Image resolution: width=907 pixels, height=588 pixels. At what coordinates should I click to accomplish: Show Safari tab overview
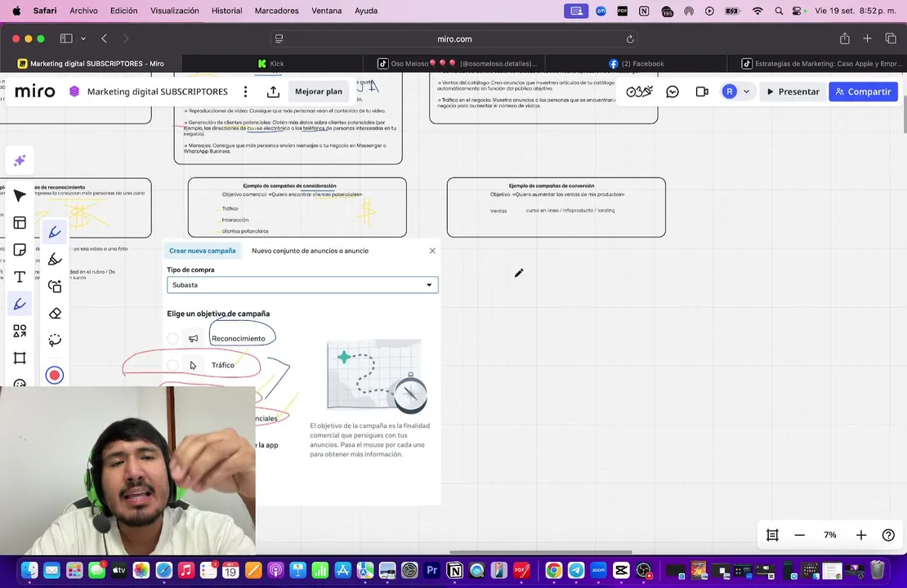click(x=890, y=38)
